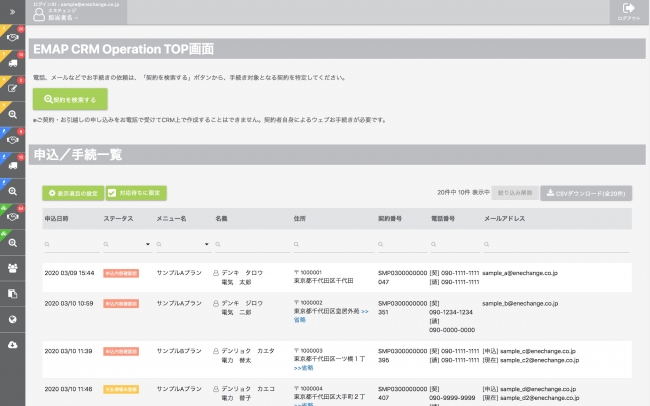The height and width of the screenshot is (406, 650).
Task: Open the globe icon in the sidebar
Action: coord(12,320)
